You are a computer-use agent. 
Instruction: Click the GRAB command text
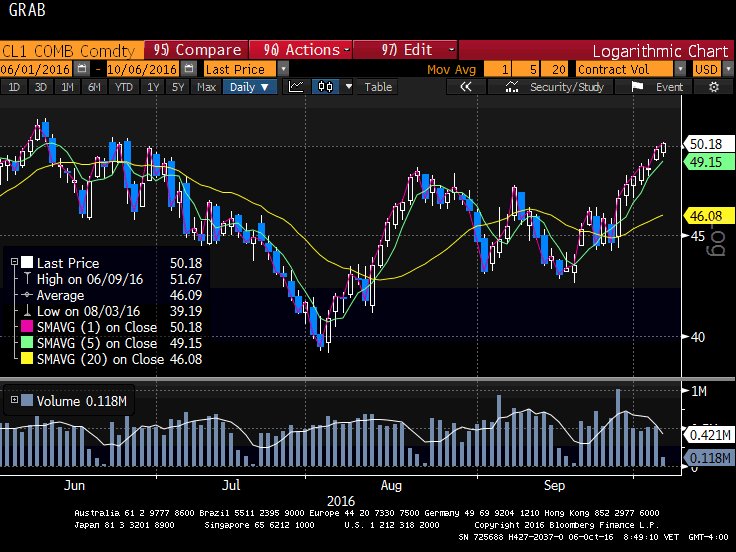tap(27, 10)
